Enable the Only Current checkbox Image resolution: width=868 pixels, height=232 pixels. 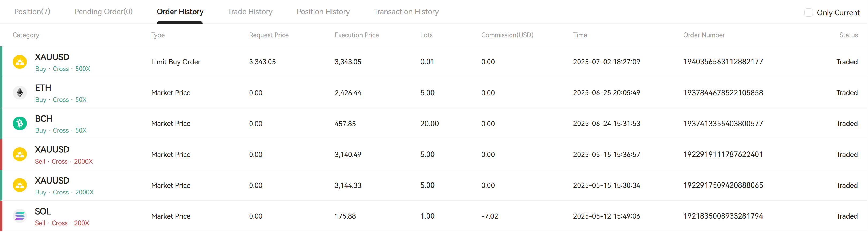[808, 13]
